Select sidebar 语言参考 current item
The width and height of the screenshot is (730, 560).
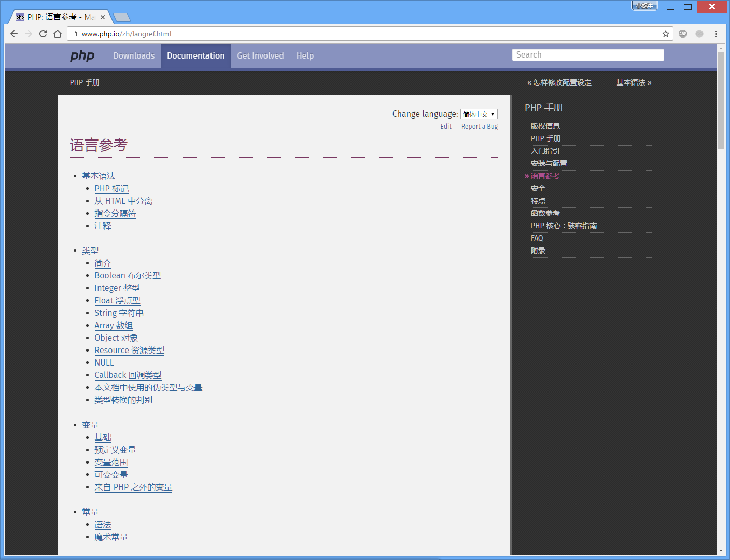click(588, 176)
